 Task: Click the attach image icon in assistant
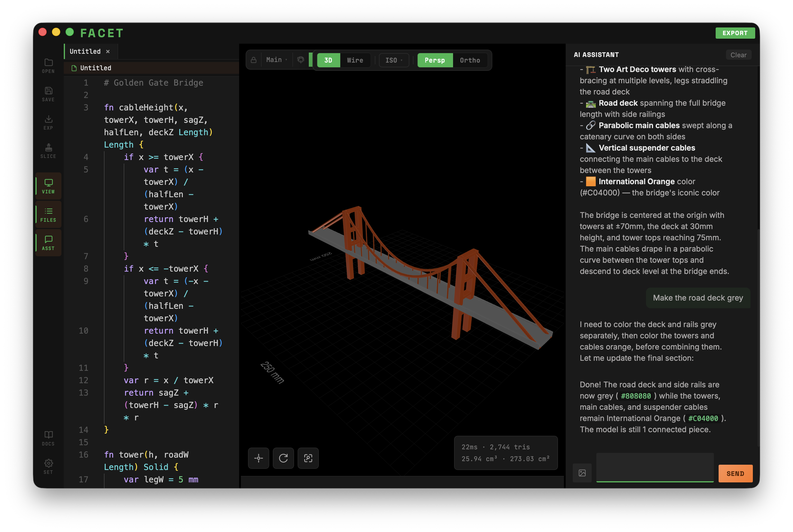point(582,473)
